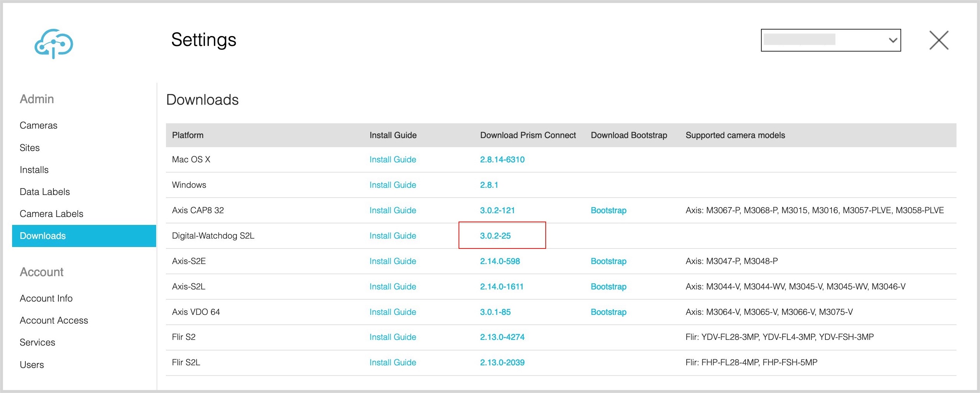The height and width of the screenshot is (393, 980).
Task: Select the Flir S2 platform cell
Action: click(184, 337)
